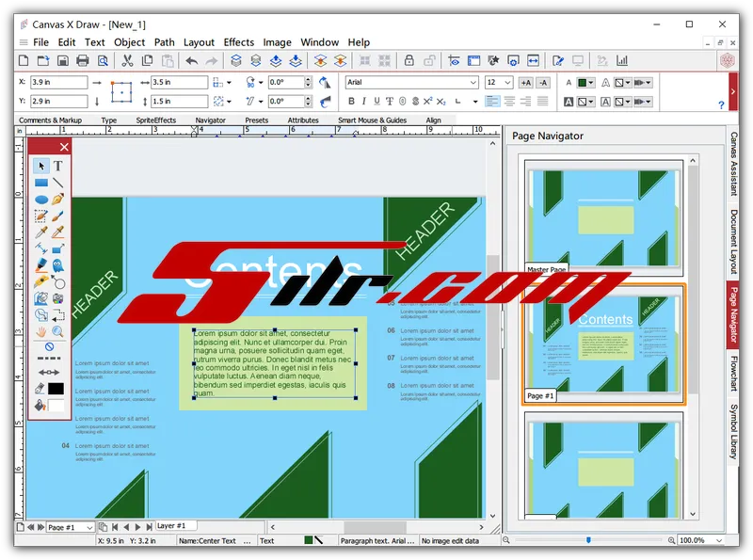Toggle underline text formatting
753x560 pixels.
coord(376,101)
